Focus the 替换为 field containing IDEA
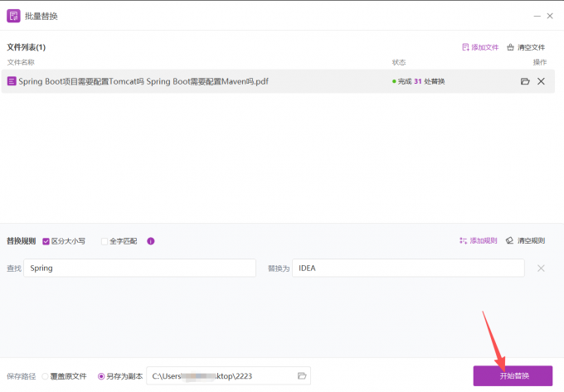This screenshot has height=392, width=564. pyautogui.click(x=408, y=268)
